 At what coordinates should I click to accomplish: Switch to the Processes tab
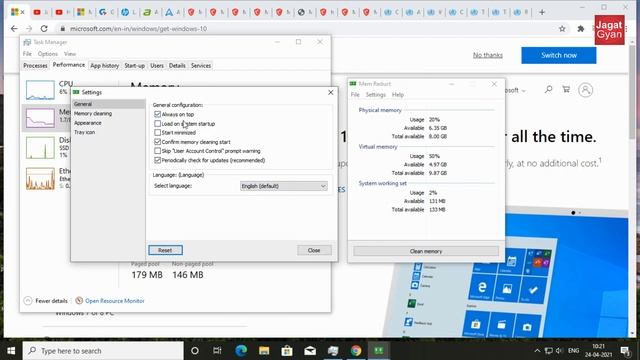[35, 66]
